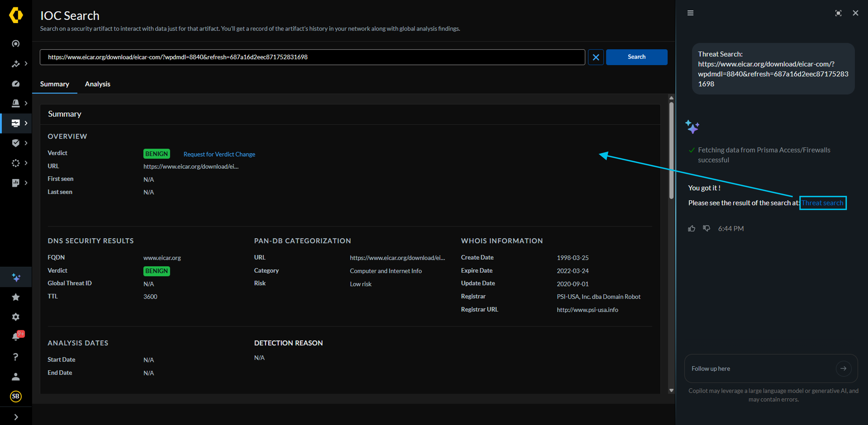Click the Overview truncated URL value
Screen dimensions: 868x425
pyautogui.click(x=191, y=166)
